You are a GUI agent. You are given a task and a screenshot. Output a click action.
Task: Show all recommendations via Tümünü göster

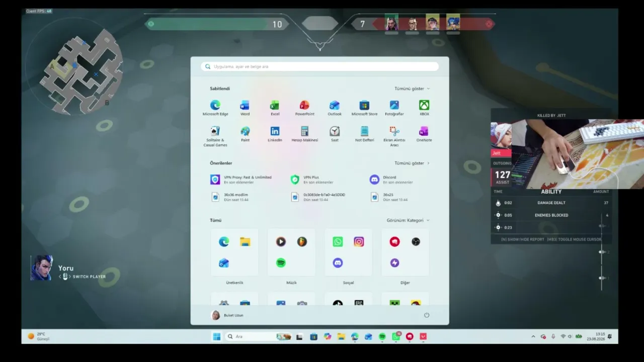pos(412,163)
